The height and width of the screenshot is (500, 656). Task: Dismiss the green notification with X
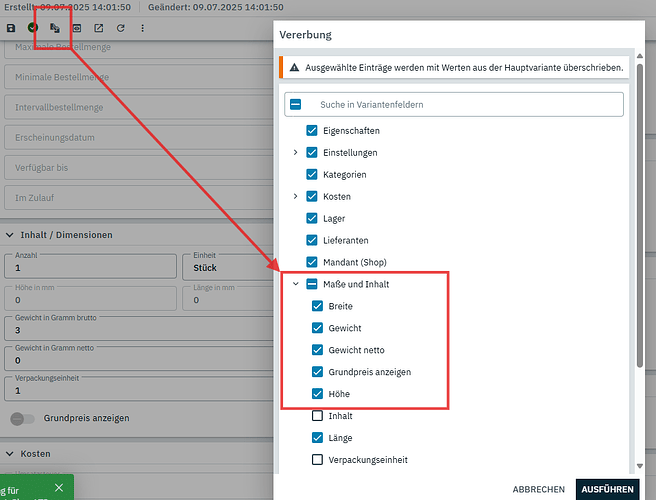tap(58, 488)
